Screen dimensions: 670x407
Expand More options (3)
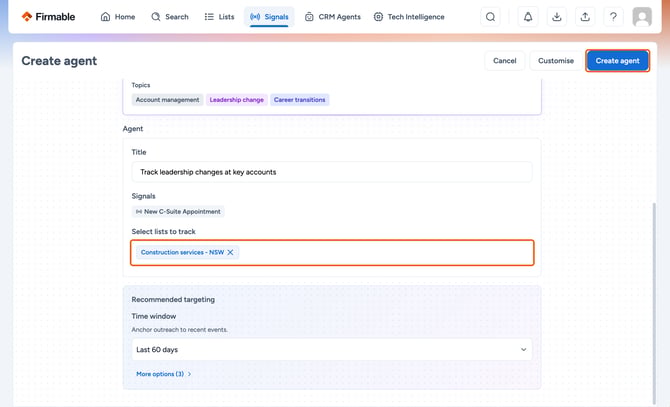(x=164, y=374)
